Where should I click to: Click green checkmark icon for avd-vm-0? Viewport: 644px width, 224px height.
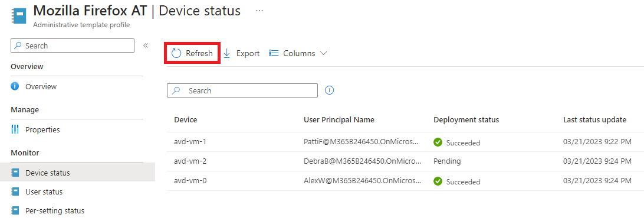[438, 181]
